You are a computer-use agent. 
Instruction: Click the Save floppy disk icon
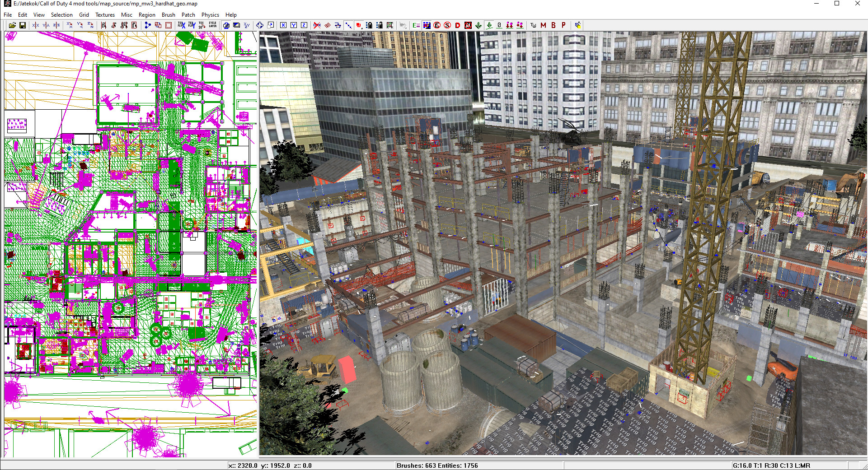[23, 25]
